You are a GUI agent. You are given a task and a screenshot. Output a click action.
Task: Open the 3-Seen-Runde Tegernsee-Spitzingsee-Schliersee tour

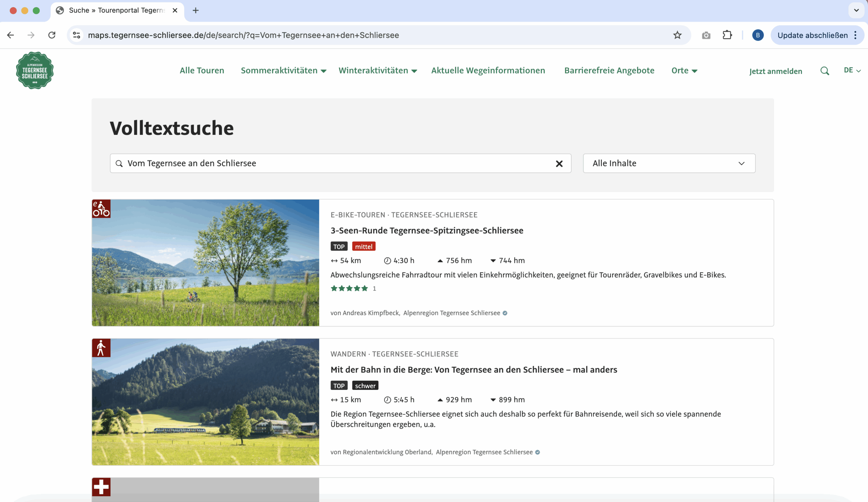(x=427, y=231)
